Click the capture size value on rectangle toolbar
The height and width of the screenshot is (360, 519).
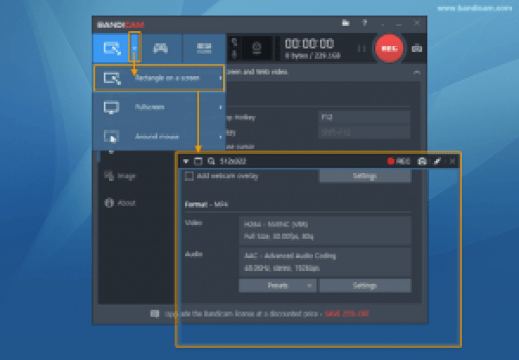click(233, 161)
